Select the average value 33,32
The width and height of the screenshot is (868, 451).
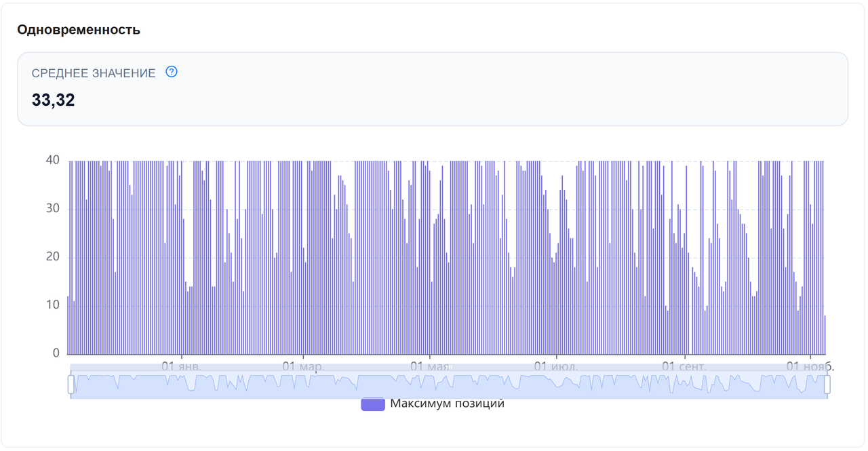(x=54, y=100)
